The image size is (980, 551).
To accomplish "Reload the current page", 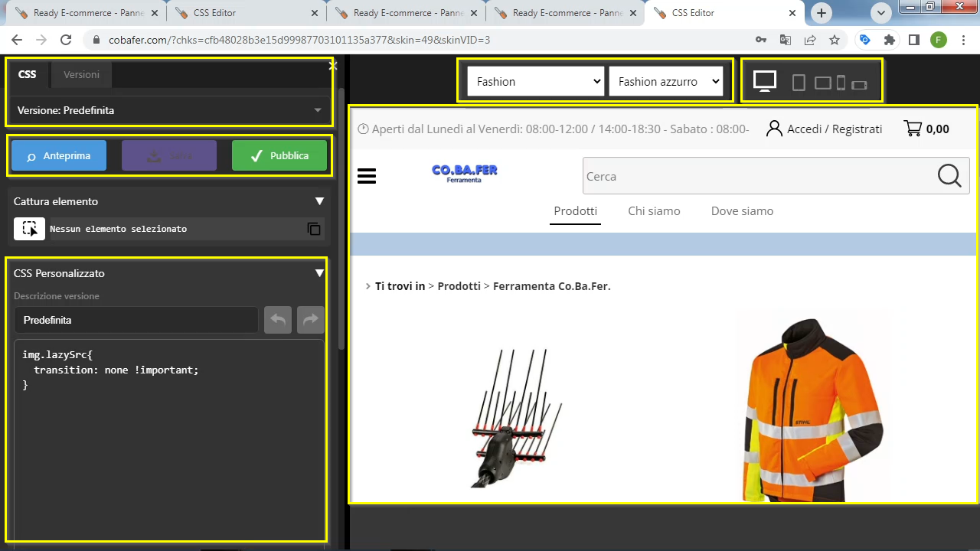I will point(66,40).
